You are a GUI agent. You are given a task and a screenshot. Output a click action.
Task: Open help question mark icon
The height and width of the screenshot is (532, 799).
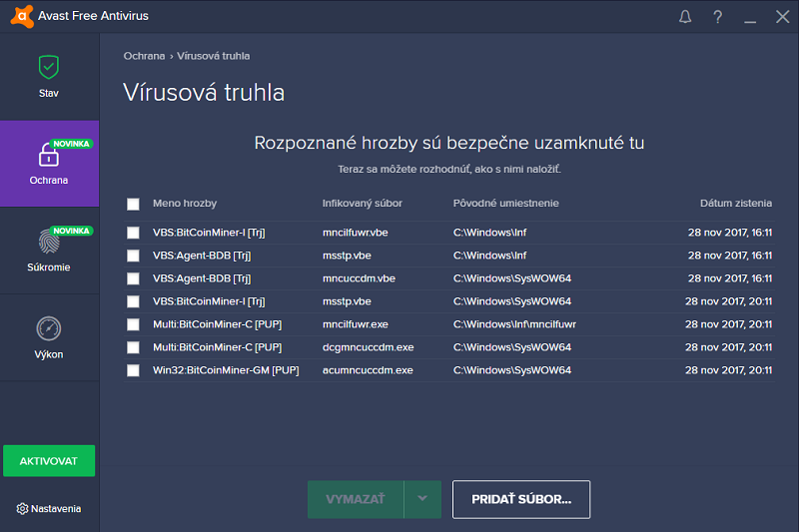pos(717,17)
